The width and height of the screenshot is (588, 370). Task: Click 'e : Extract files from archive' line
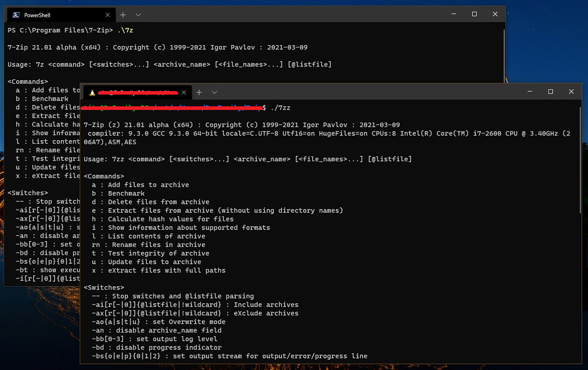[218, 211]
